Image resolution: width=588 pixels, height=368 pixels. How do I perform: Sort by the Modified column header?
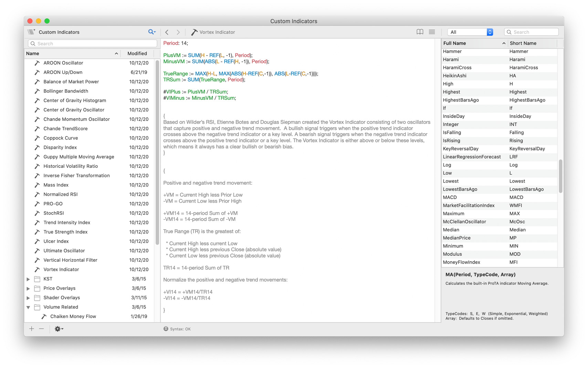pos(137,53)
